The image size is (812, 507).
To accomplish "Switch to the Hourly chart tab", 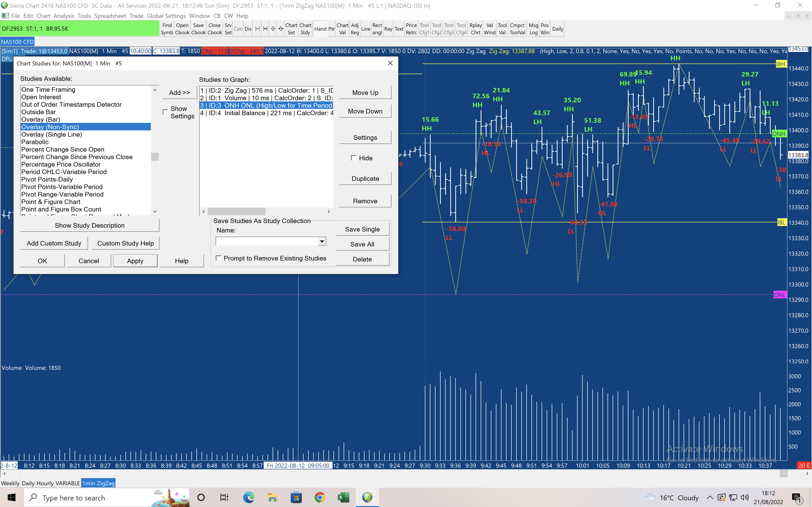I will (45, 483).
